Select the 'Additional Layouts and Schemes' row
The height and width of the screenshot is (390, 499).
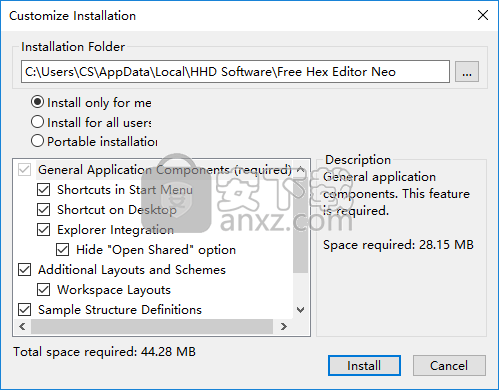[x=132, y=270]
